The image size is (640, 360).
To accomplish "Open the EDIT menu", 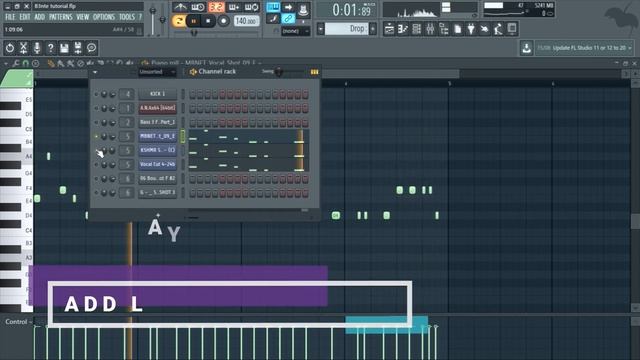I will point(25,17).
